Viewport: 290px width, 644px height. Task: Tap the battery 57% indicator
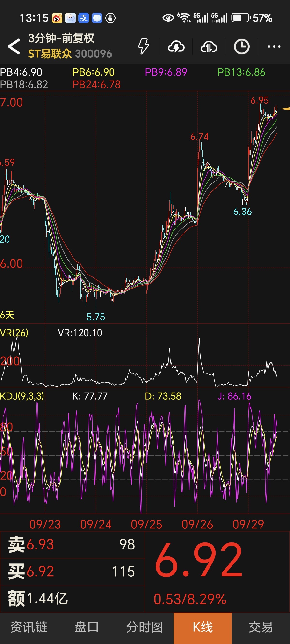click(x=252, y=18)
